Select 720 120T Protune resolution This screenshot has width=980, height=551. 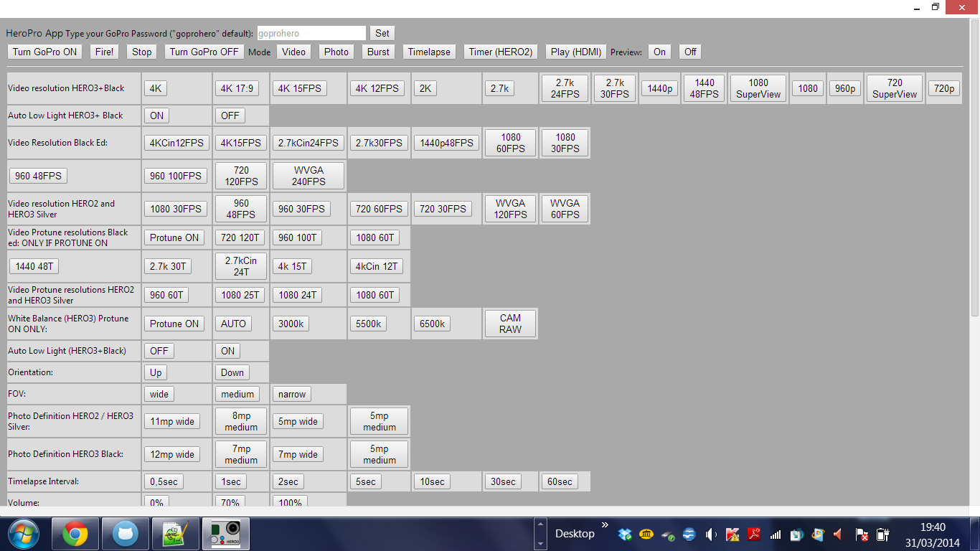(241, 237)
